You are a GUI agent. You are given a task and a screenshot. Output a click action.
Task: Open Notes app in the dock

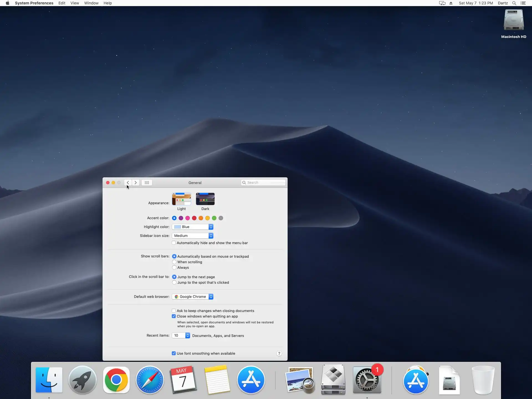point(217,380)
